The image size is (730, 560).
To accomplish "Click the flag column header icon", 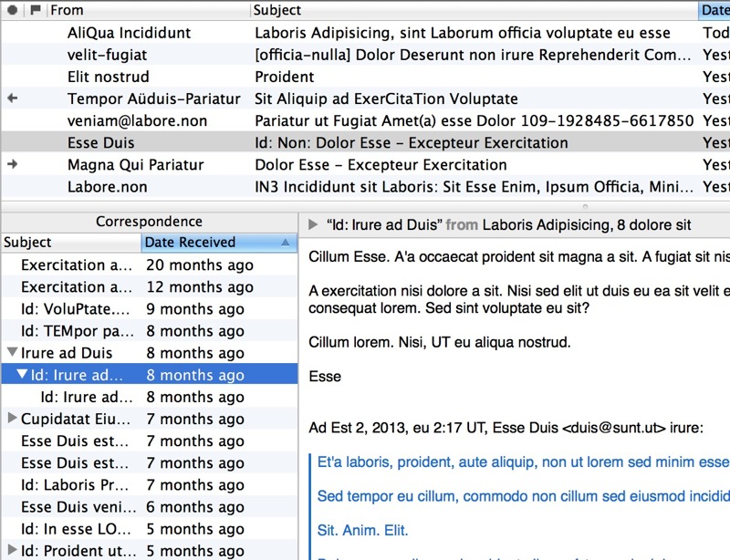I will click(x=36, y=10).
